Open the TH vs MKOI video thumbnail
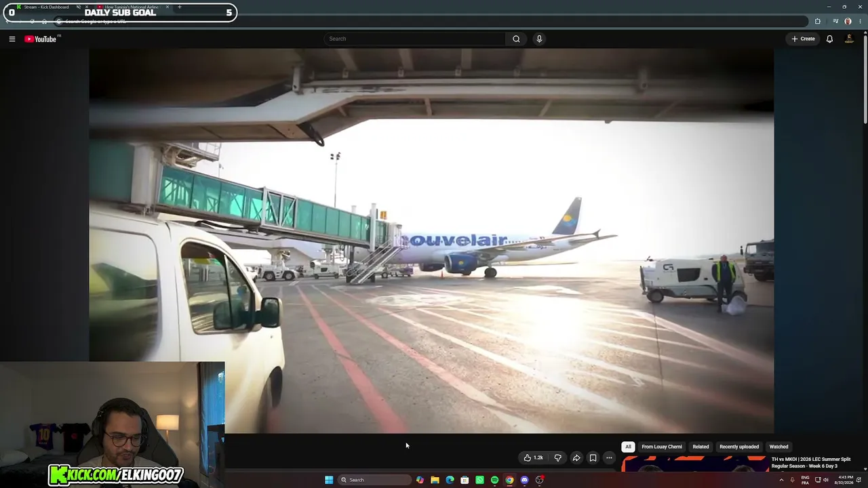The image size is (868, 488). pos(694,464)
